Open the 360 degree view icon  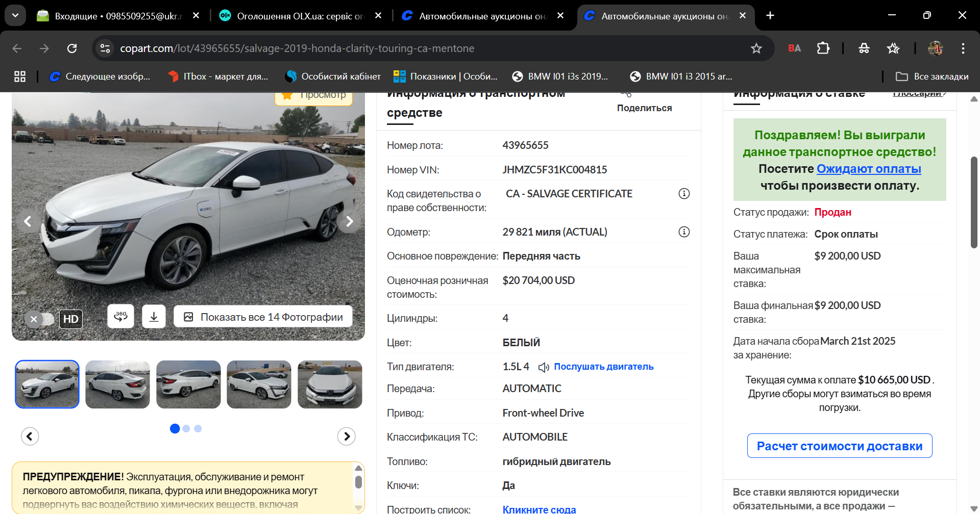click(x=120, y=317)
